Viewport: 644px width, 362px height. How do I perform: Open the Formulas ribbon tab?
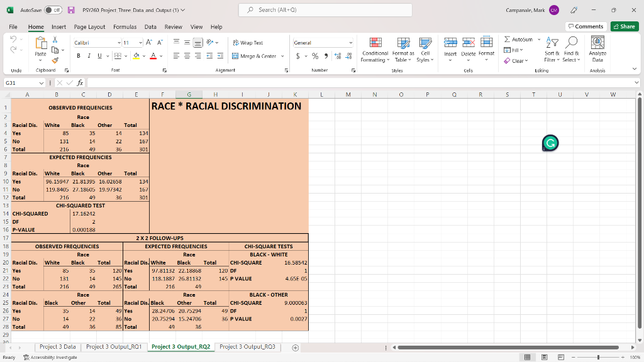tap(125, 27)
